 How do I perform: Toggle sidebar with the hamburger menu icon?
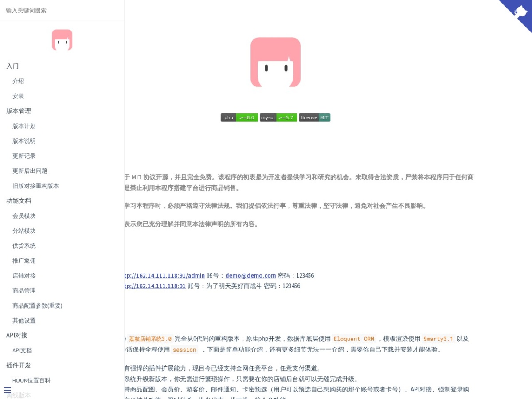[x=8, y=390]
